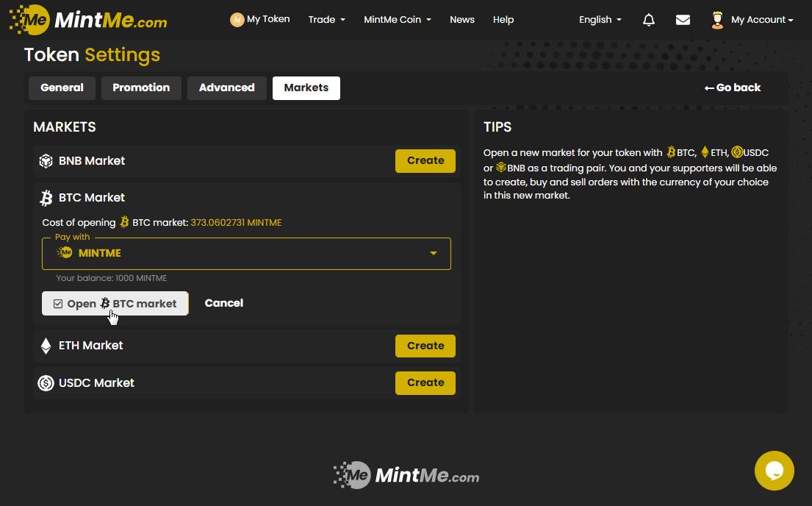Follow the Go back link
The height and width of the screenshot is (506, 812).
[x=732, y=88]
